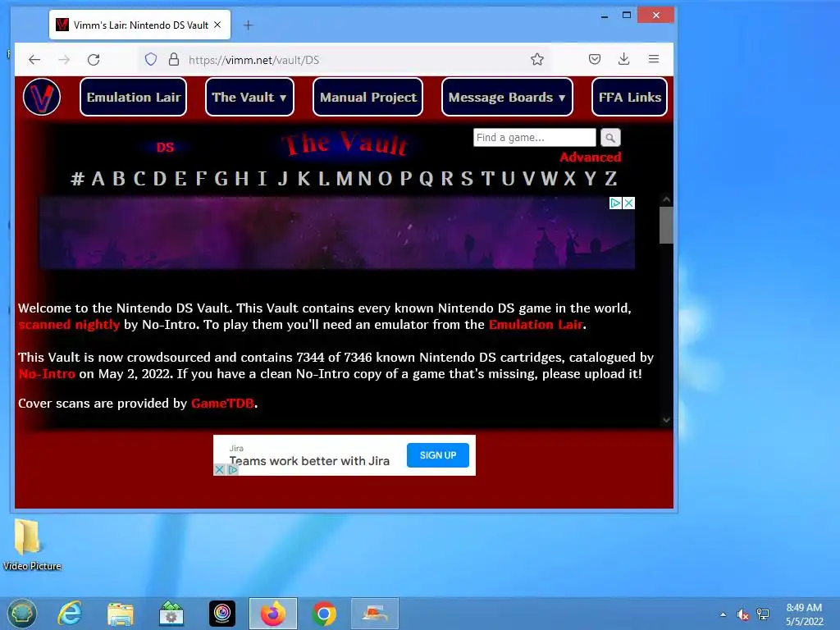This screenshot has height=630, width=840.
Task: Click SIGN UP on the Jira ad
Action: tap(438, 455)
